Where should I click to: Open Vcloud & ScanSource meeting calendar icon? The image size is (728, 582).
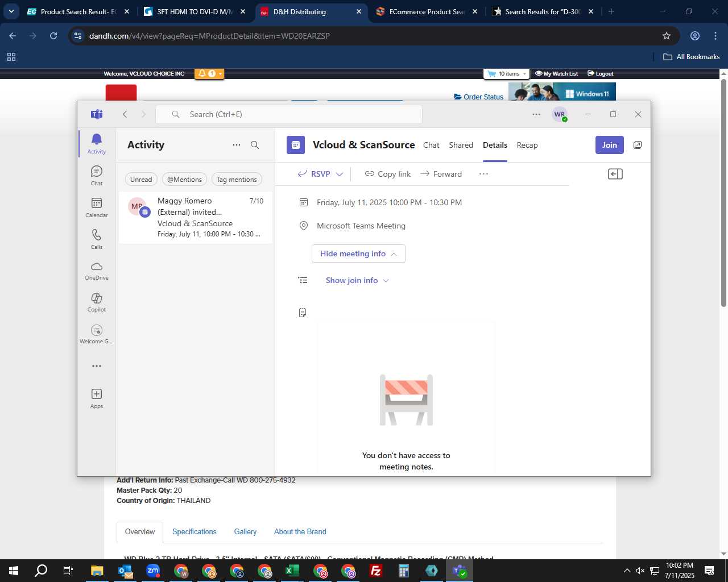296,145
